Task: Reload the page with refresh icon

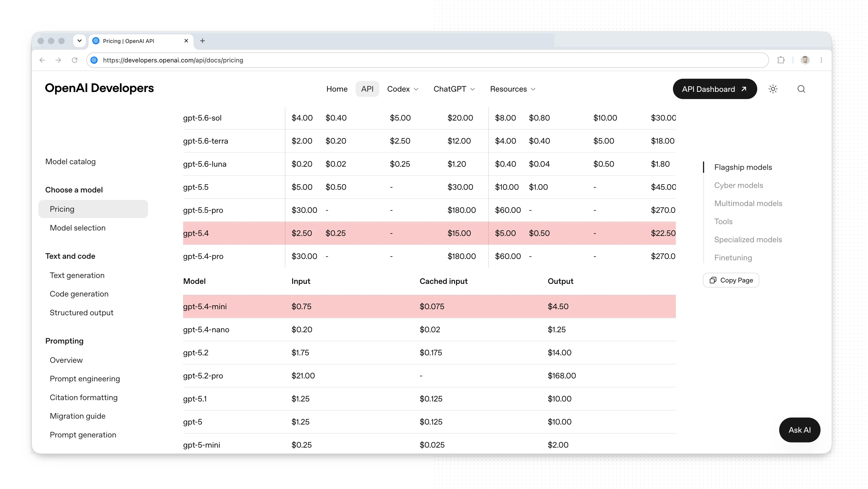Action: [x=74, y=60]
